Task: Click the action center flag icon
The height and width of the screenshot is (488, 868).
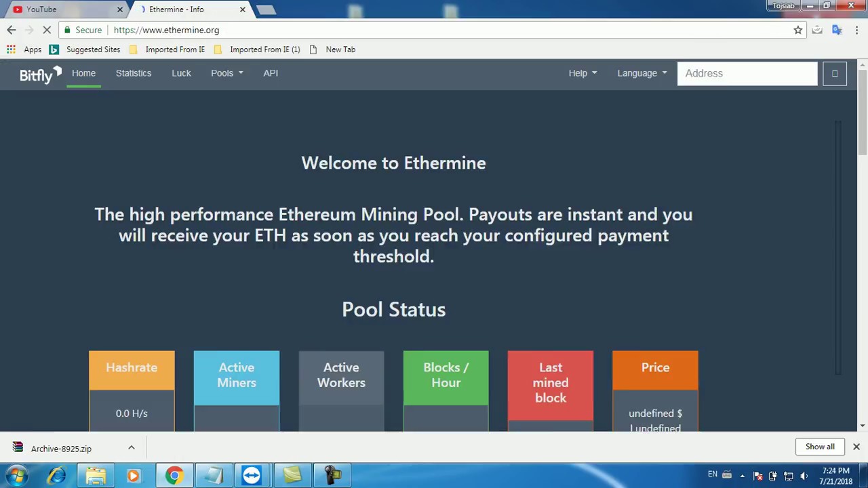Action: pos(757,476)
